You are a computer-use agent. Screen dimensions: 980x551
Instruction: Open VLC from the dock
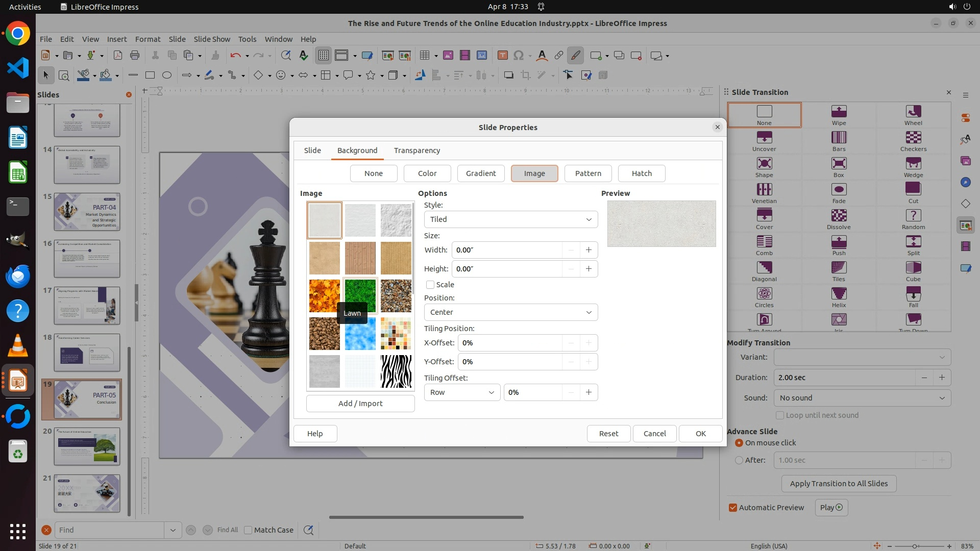(18, 346)
